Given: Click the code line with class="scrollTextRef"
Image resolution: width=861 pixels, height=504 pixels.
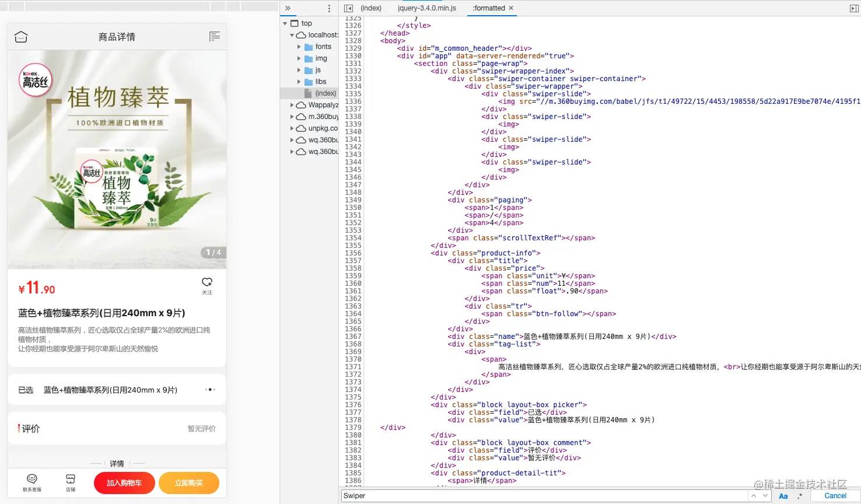Looking at the screenshot, I should 521,238.
